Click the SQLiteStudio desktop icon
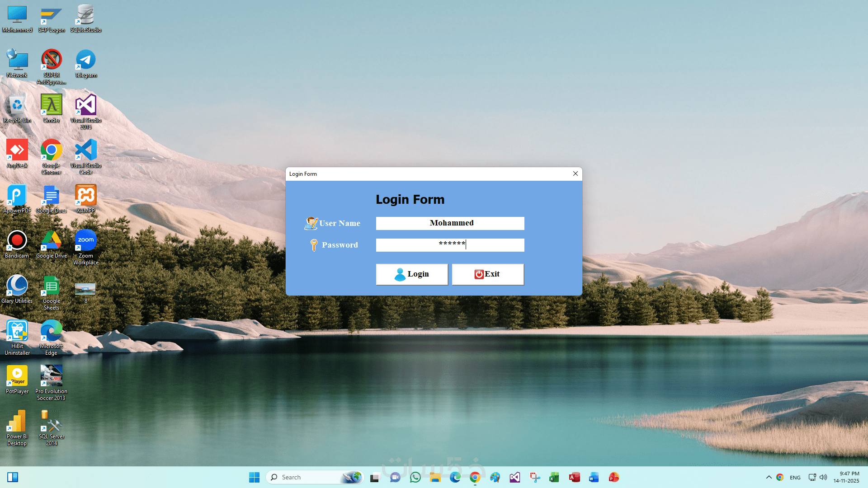 pyautogui.click(x=86, y=19)
